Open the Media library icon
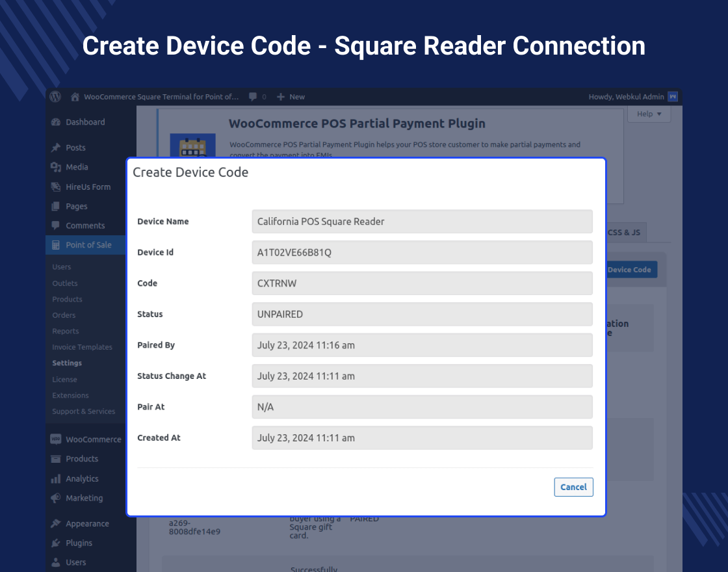 point(55,166)
